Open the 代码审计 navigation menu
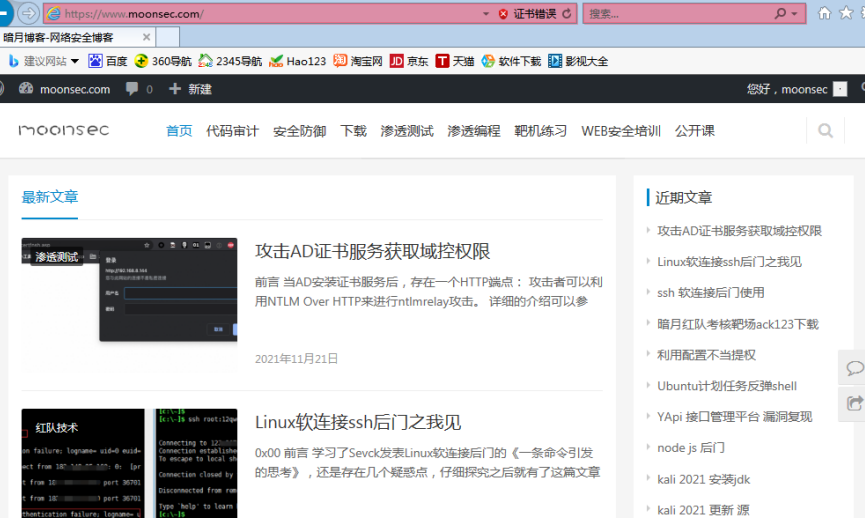 click(232, 131)
